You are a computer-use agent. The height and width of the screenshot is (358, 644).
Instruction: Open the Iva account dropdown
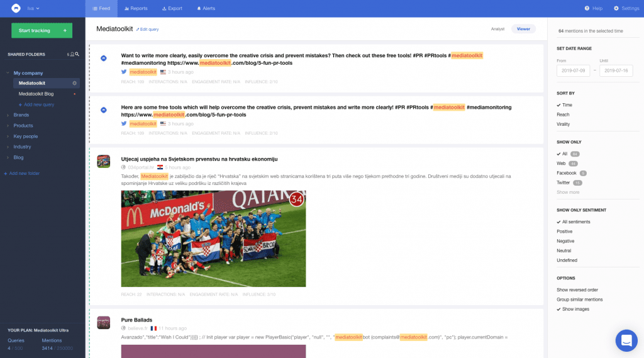(x=33, y=8)
